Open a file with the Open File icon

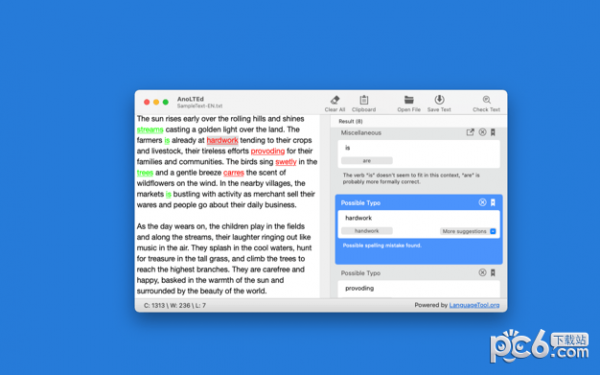[409, 100]
